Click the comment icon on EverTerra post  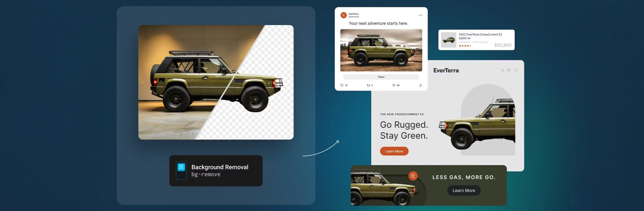click(342, 85)
